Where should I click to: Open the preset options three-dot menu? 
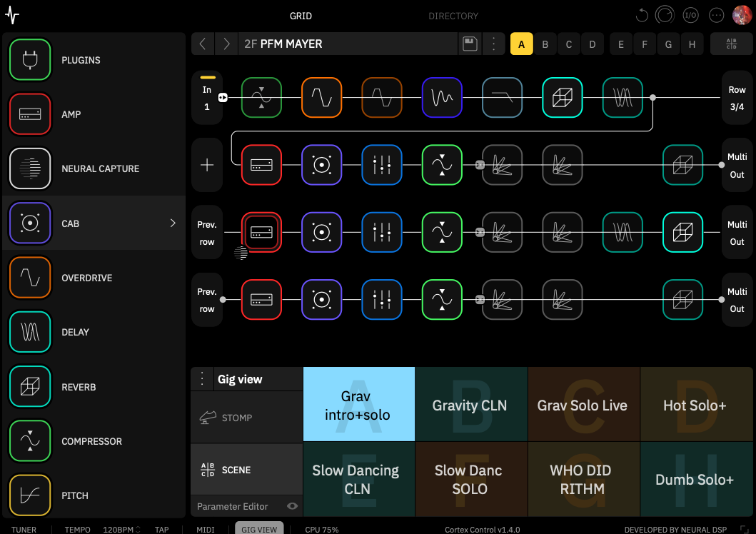[x=493, y=44]
